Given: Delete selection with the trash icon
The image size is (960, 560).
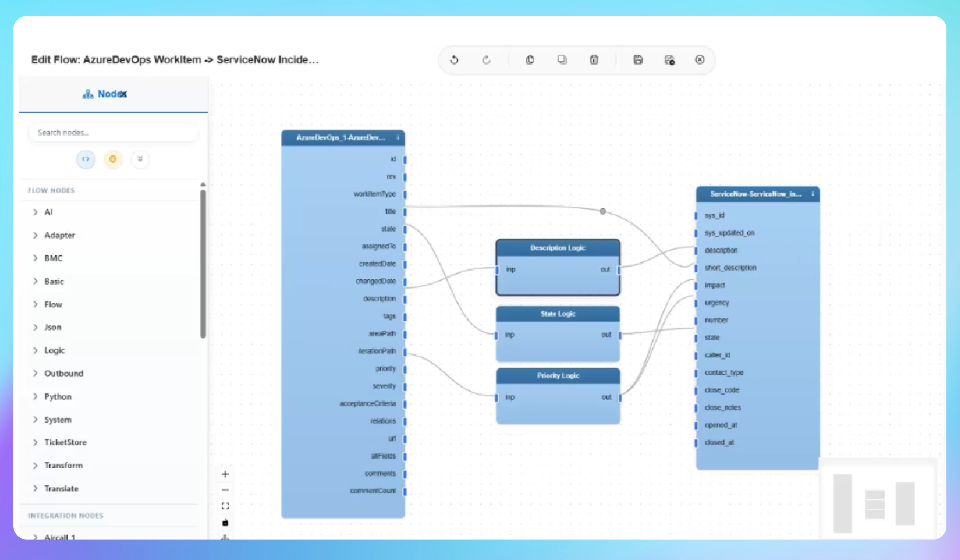Looking at the screenshot, I should [x=594, y=60].
